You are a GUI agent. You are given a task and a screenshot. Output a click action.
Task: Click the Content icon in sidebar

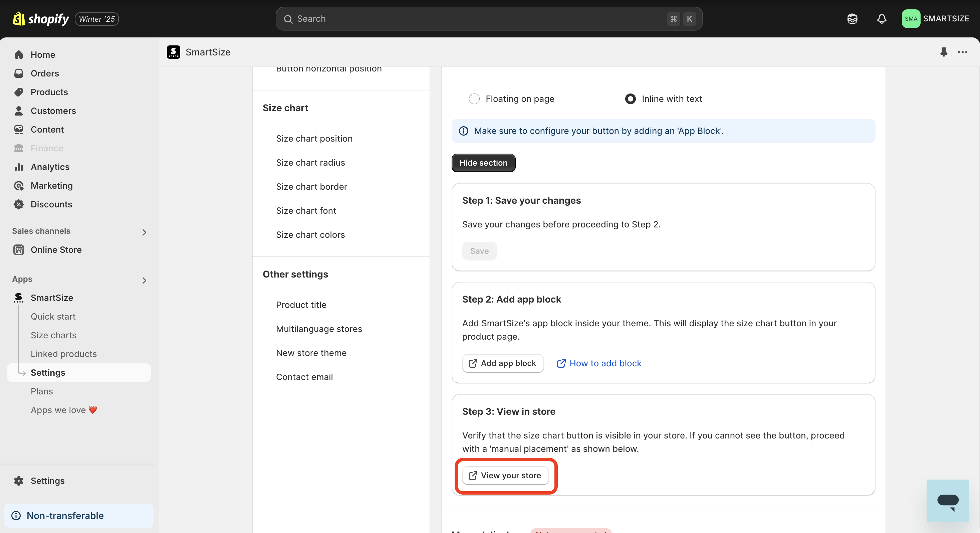point(19,129)
